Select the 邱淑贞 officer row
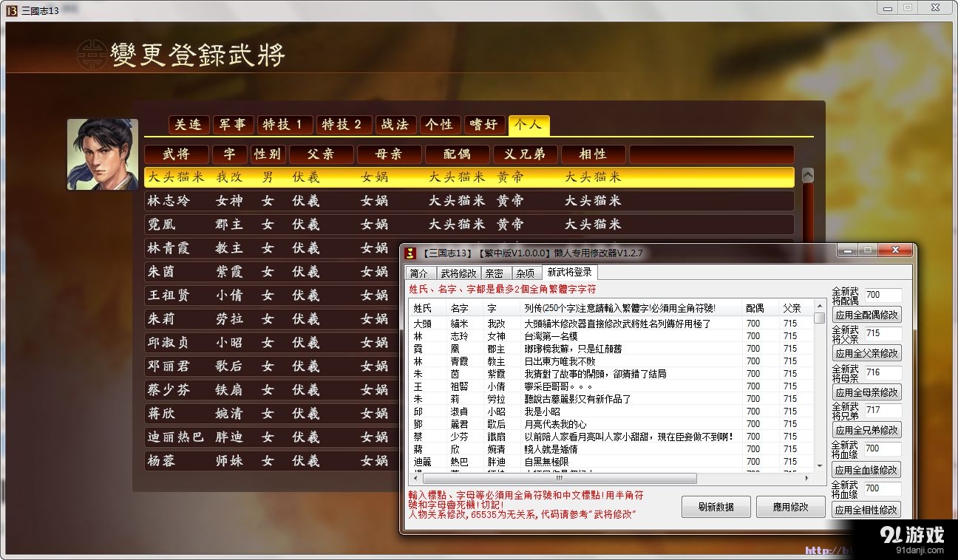 [272, 343]
